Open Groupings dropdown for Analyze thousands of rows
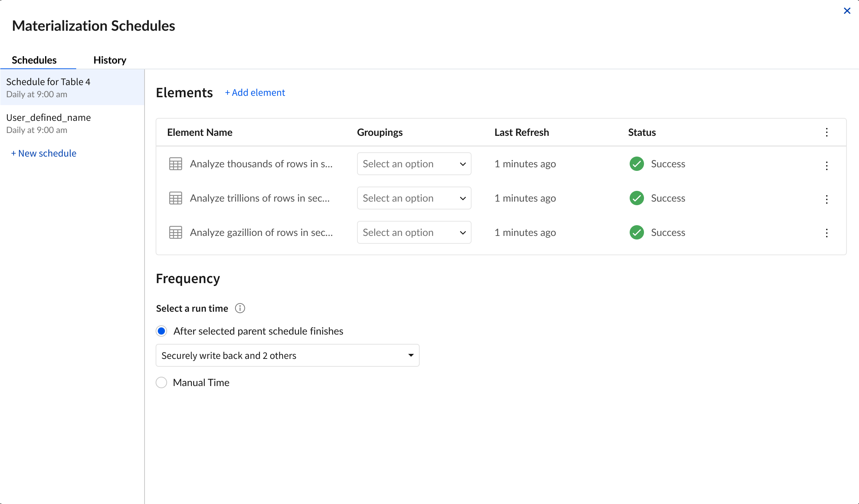Image resolution: width=859 pixels, height=504 pixels. pyautogui.click(x=414, y=164)
